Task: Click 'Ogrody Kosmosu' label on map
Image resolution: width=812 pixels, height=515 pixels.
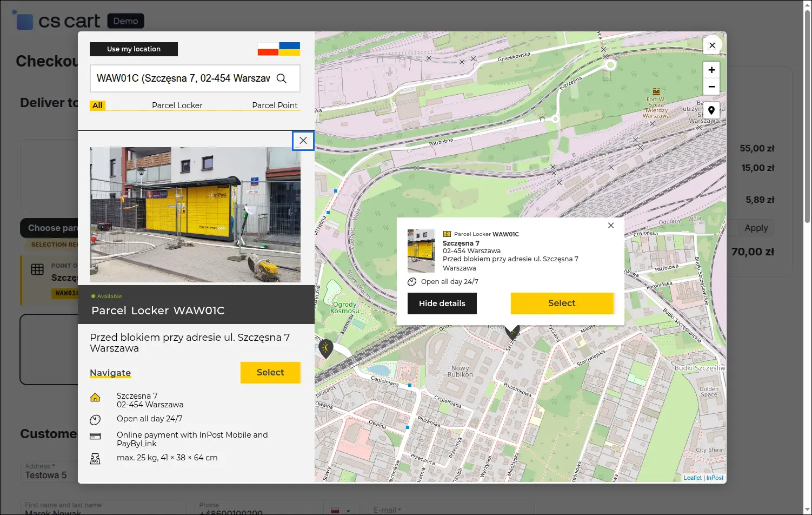Action: tap(345, 307)
